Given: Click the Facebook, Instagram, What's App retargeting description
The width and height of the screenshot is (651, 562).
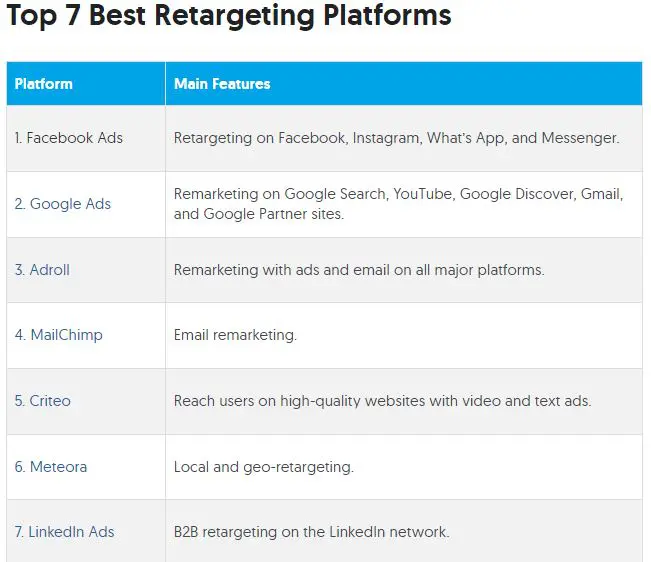Looking at the screenshot, I should pos(396,138).
